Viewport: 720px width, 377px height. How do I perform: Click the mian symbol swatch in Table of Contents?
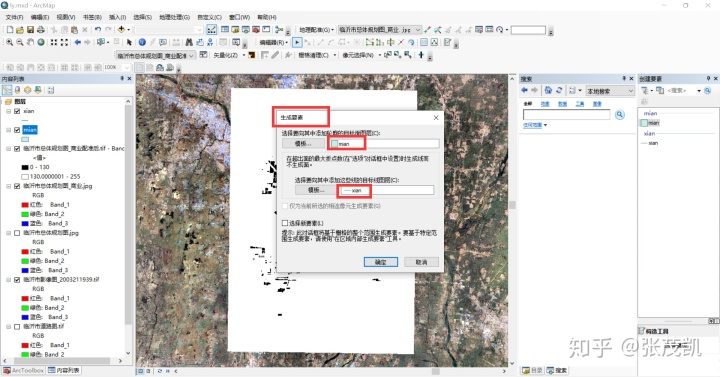[x=25, y=139]
